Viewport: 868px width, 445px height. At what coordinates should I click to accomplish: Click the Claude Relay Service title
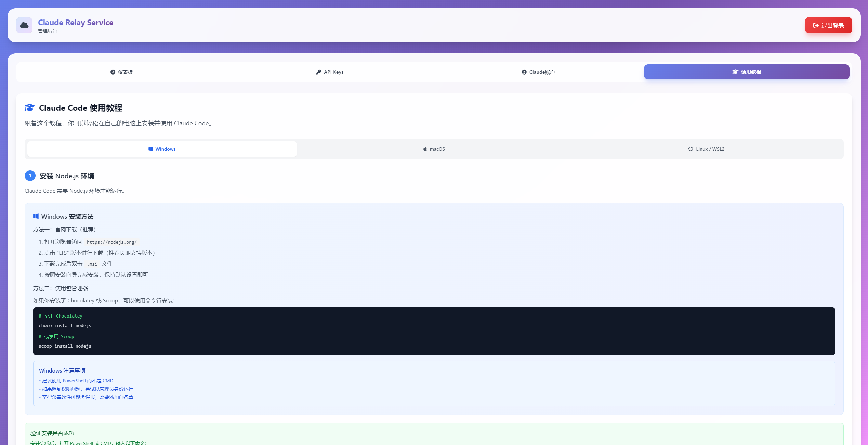[x=76, y=23]
